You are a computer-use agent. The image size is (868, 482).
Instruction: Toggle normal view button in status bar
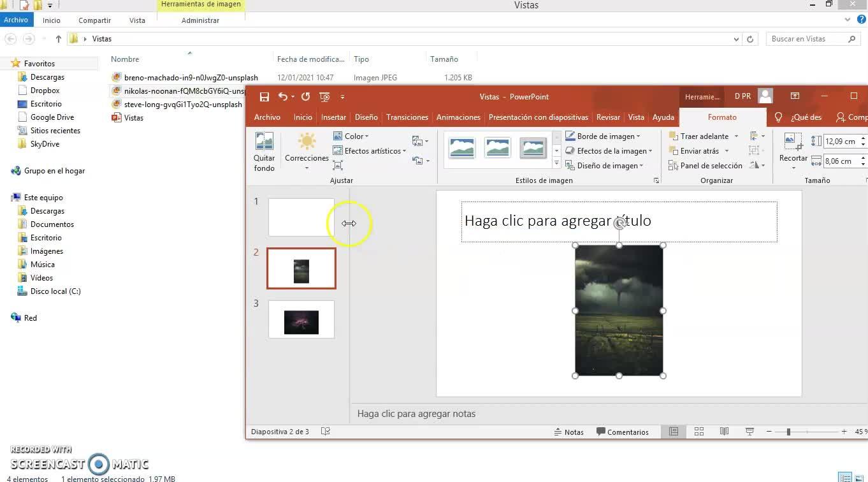(x=674, y=432)
